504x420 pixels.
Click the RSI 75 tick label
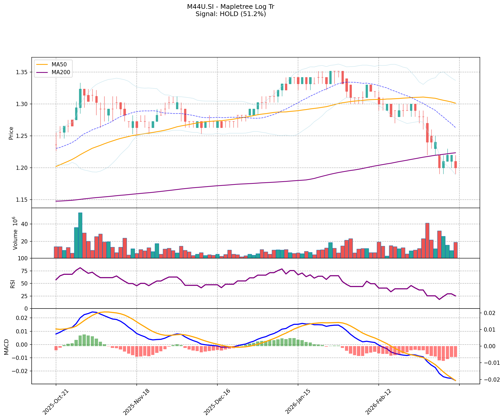(x=24, y=271)
